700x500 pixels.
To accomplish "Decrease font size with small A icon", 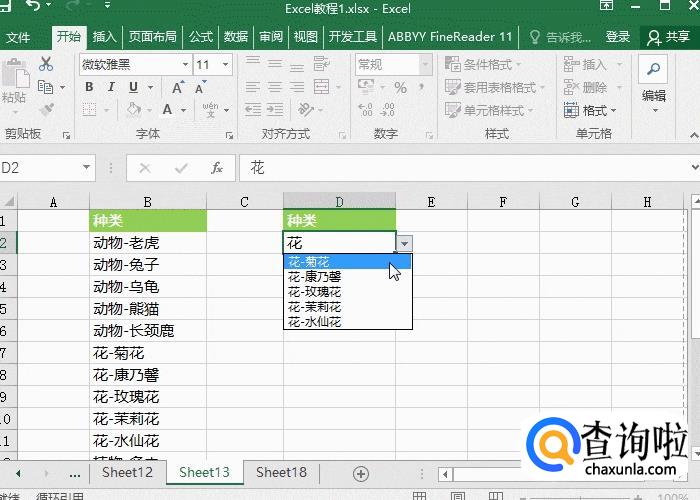I will (x=200, y=88).
